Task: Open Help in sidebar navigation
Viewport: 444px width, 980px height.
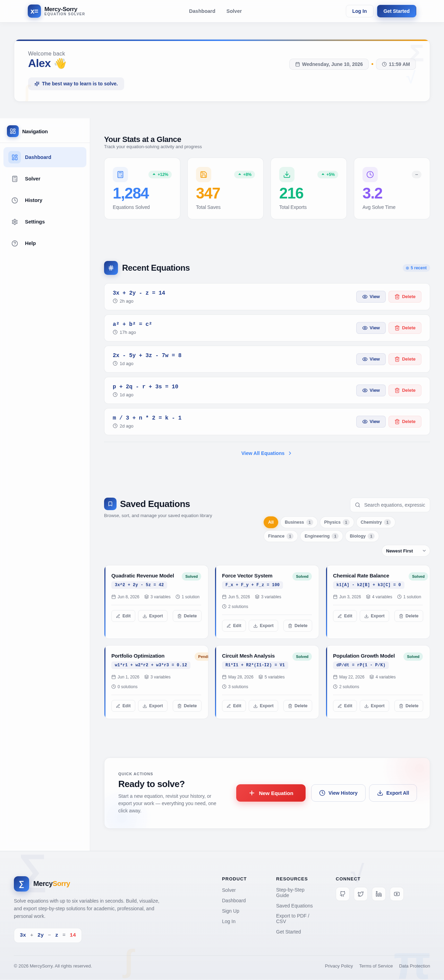Action: pyautogui.click(x=45, y=243)
